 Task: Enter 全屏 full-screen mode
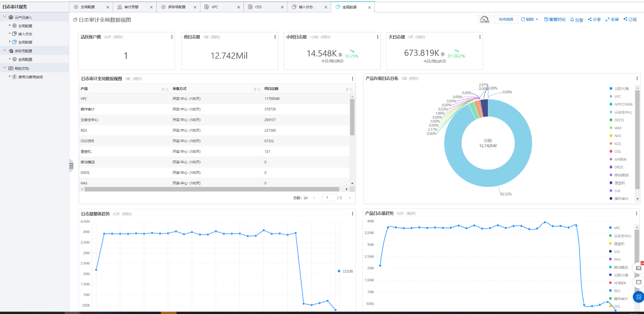pyautogui.click(x=612, y=19)
